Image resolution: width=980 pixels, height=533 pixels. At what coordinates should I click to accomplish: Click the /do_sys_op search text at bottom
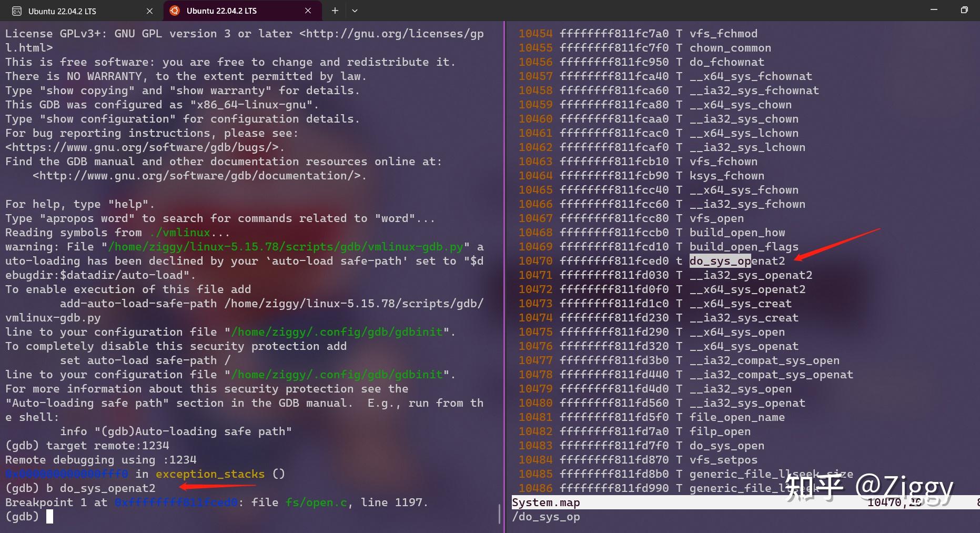pos(545,516)
